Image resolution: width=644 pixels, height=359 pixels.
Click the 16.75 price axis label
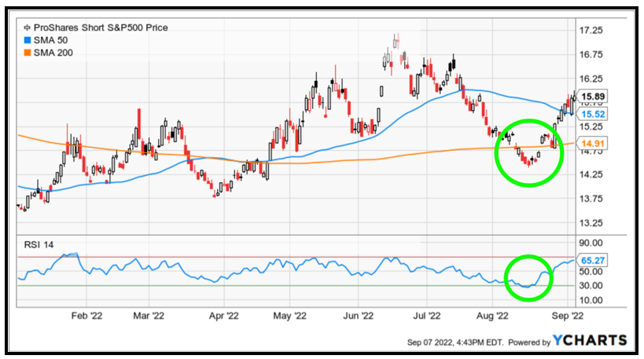[x=591, y=54]
